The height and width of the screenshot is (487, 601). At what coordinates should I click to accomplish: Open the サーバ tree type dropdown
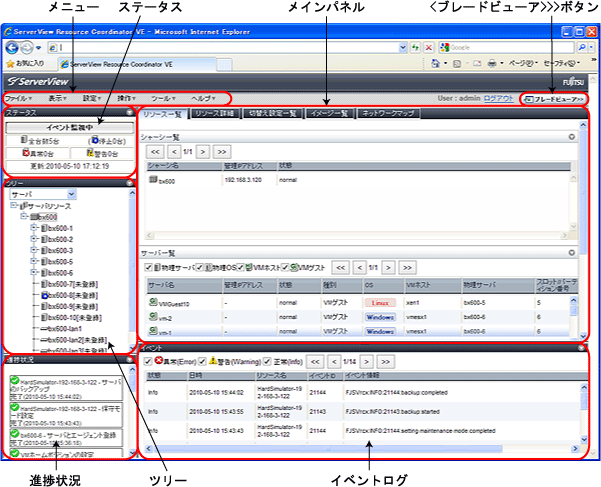coord(72,194)
